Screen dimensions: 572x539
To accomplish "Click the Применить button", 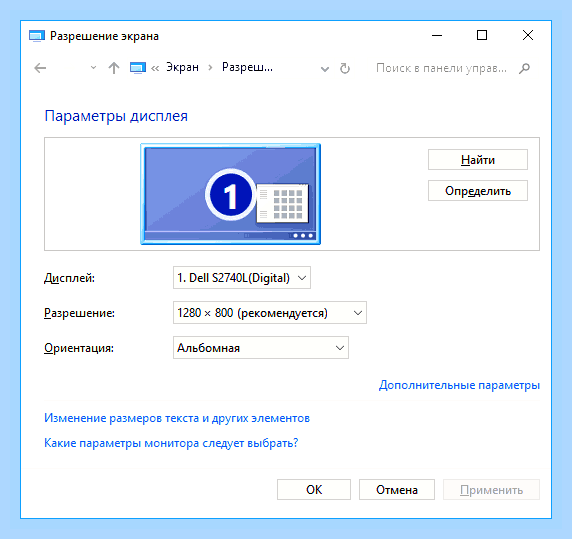I will coord(491,490).
